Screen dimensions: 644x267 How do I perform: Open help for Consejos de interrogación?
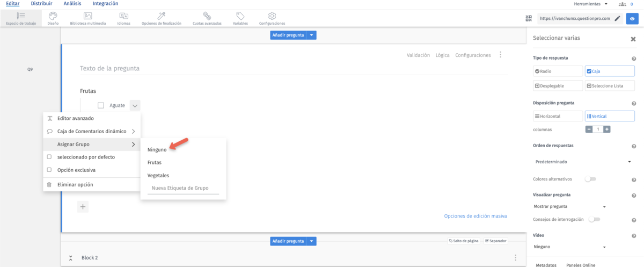pyautogui.click(x=634, y=220)
